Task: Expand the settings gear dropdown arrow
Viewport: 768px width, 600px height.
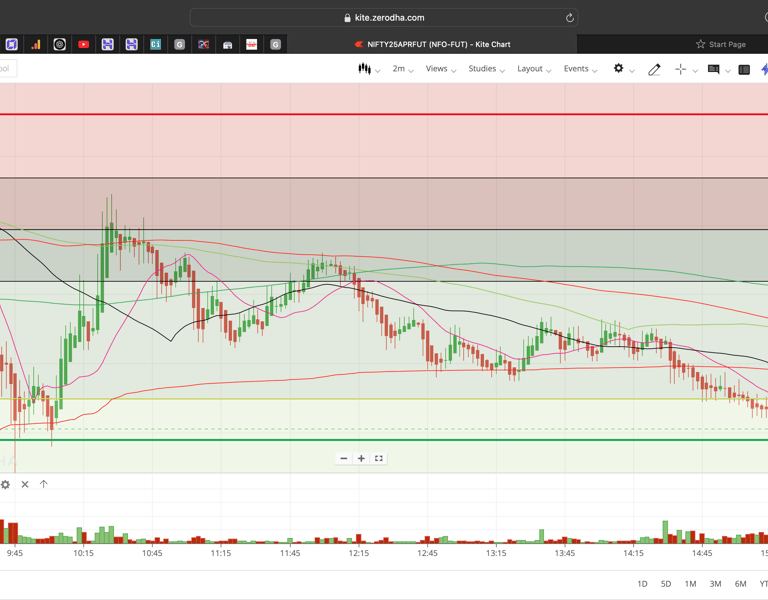Action: click(x=632, y=71)
